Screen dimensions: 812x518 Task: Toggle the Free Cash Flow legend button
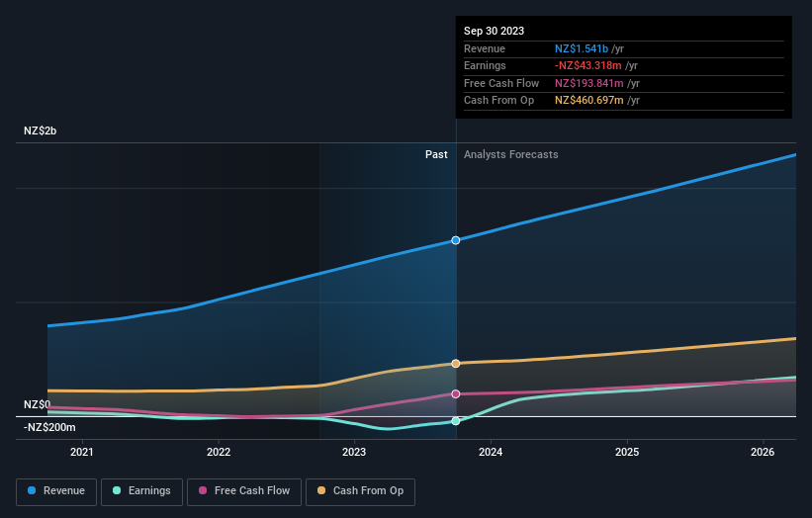pyautogui.click(x=244, y=491)
